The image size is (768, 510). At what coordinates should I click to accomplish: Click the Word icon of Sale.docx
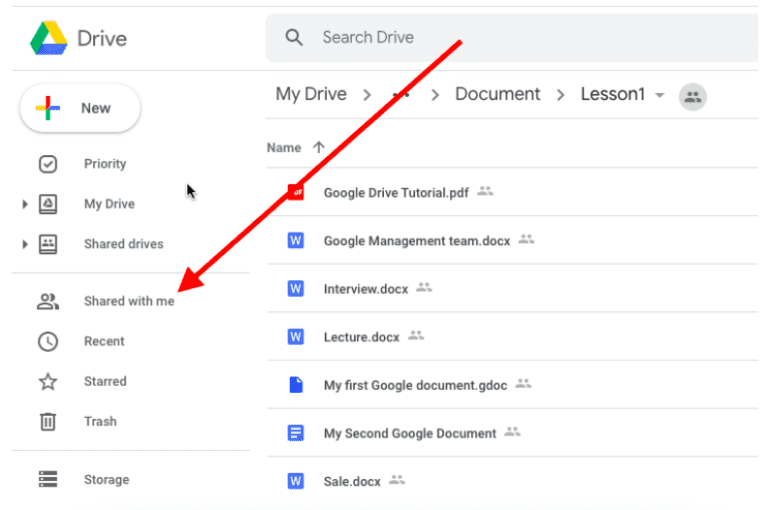click(x=295, y=481)
